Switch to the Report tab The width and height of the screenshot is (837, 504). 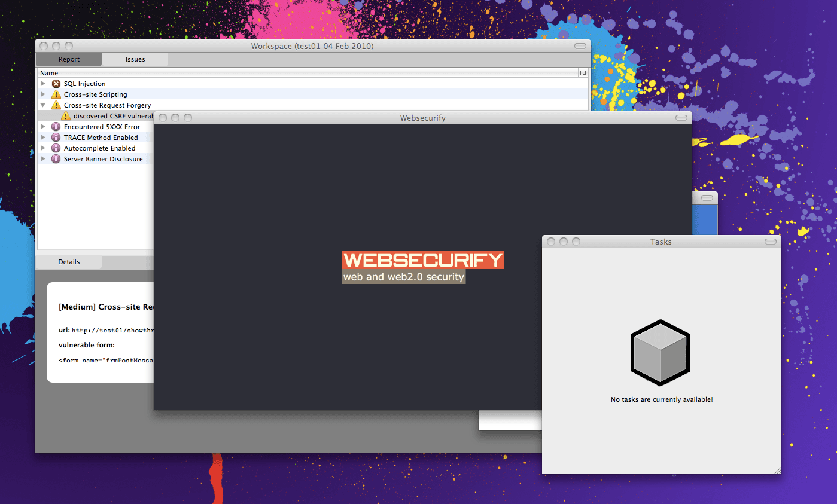(x=69, y=59)
